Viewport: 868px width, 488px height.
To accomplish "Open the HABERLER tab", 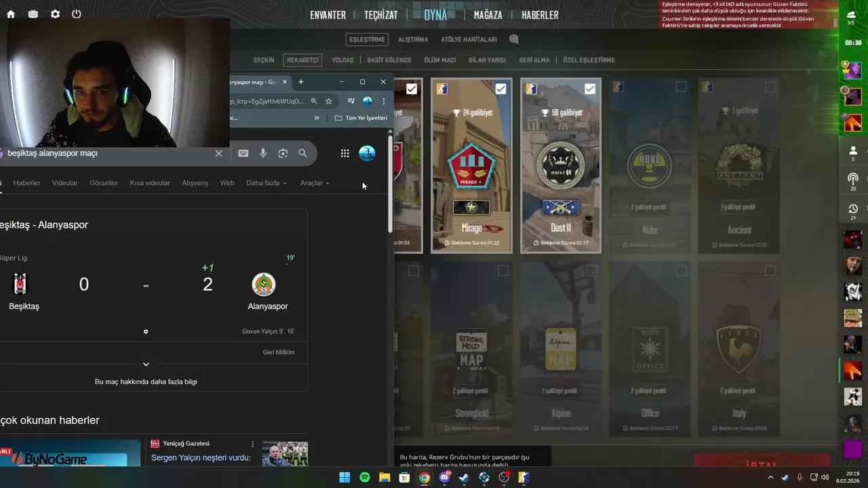I will [x=540, y=15].
